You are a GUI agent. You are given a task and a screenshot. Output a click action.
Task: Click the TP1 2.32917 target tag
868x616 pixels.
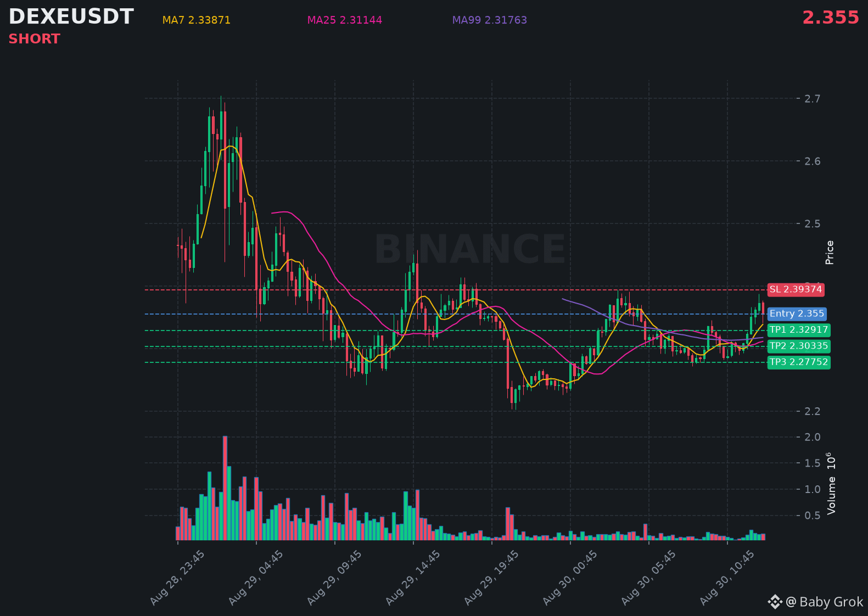799,330
